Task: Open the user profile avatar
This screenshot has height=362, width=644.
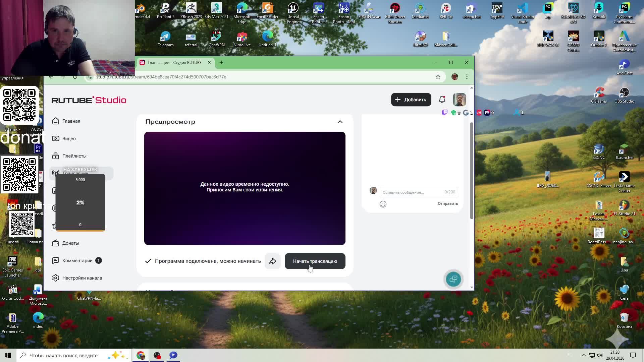Action: (459, 100)
